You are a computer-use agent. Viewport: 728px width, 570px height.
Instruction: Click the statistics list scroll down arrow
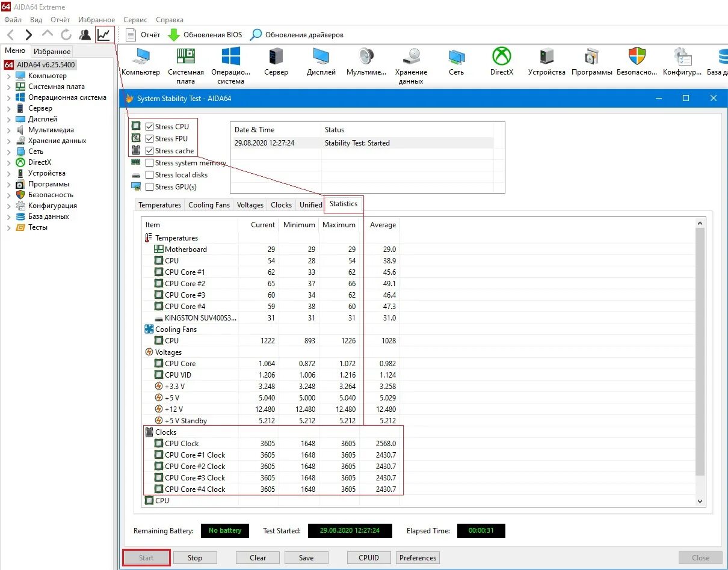(700, 501)
